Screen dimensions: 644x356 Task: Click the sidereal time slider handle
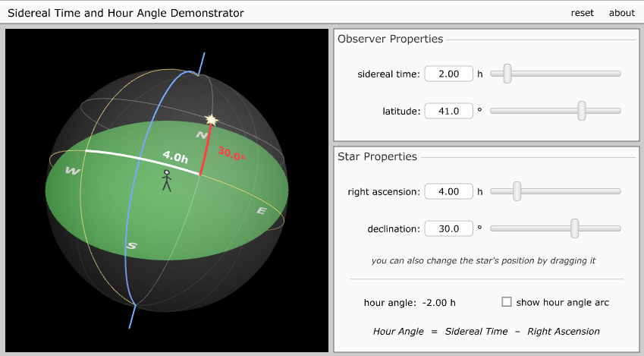coord(507,74)
